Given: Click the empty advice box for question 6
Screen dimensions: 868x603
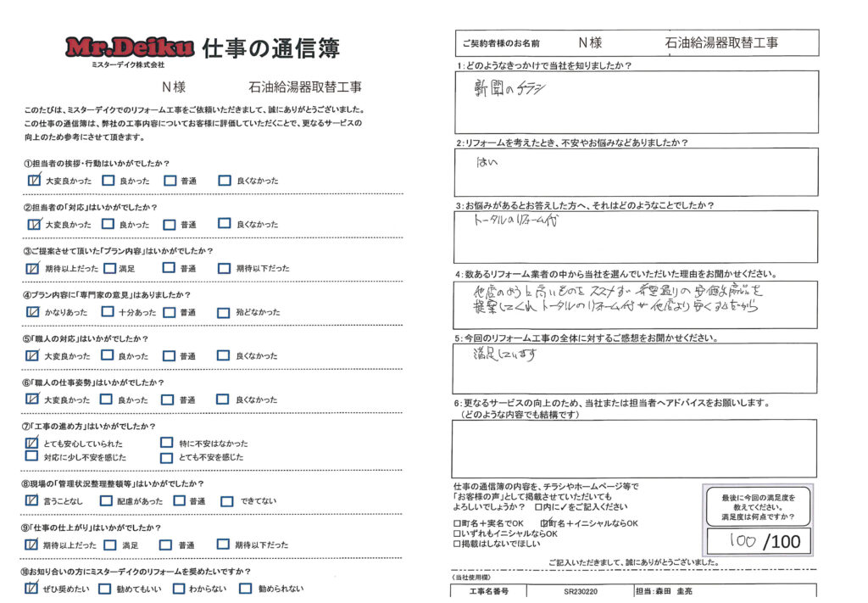Looking at the screenshot, I should click(637, 448).
